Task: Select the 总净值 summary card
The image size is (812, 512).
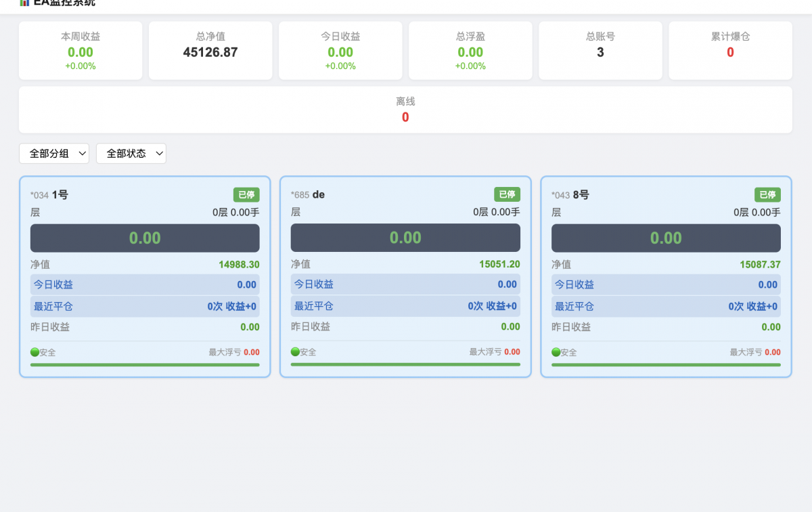Action: [210, 51]
